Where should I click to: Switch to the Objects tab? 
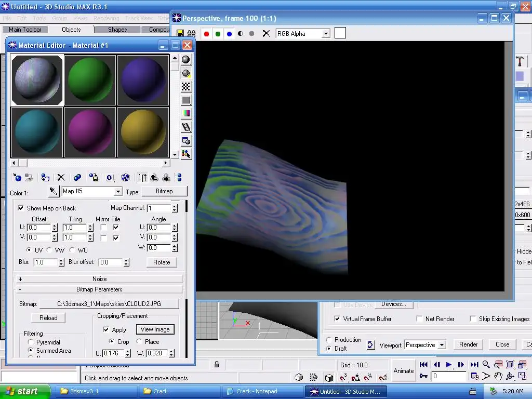[71, 30]
